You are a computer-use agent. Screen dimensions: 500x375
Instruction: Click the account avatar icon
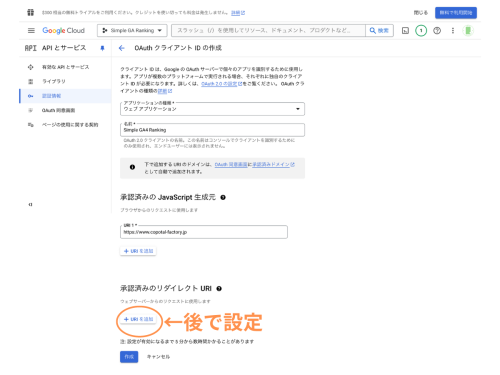point(468,31)
